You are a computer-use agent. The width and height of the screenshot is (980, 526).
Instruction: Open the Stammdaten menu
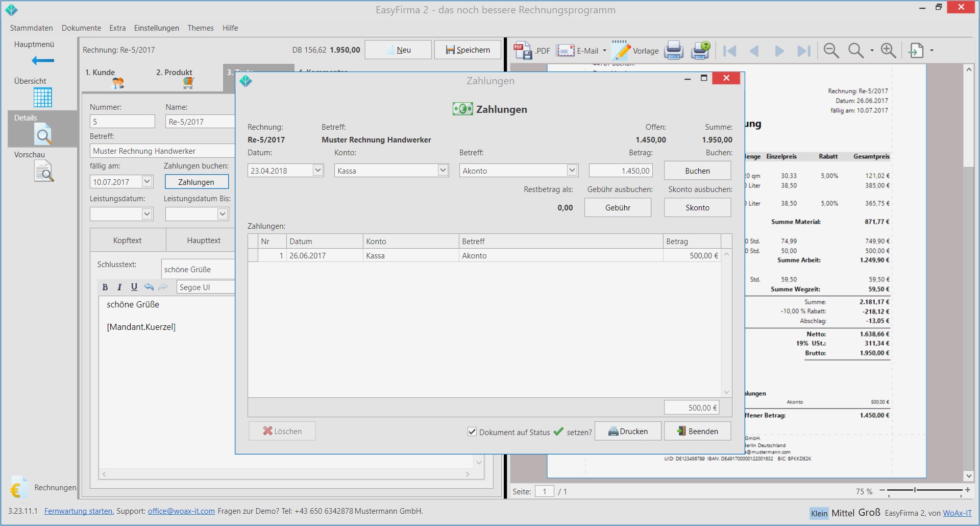(x=31, y=28)
